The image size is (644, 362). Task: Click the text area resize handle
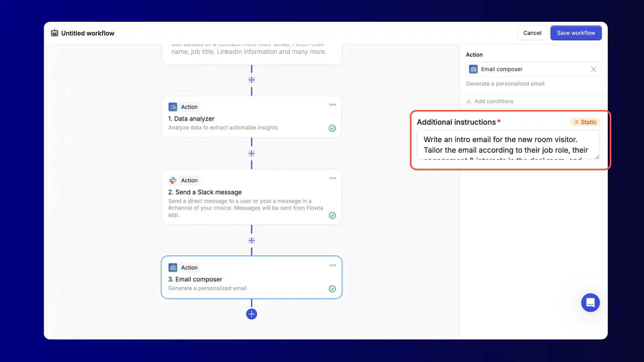click(597, 157)
